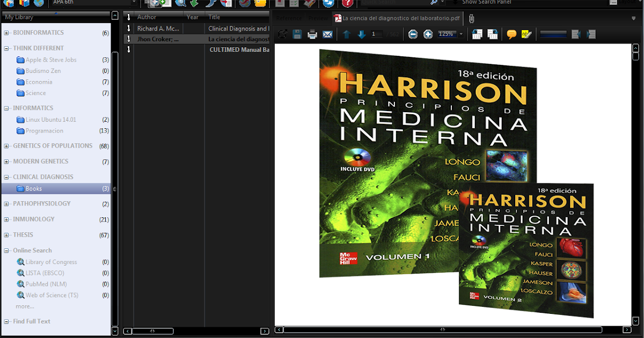The width and height of the screenshot is (644, 338).
Task: Collapse the THINK DIFFERENT group
Action: click(x=6, y=48)
